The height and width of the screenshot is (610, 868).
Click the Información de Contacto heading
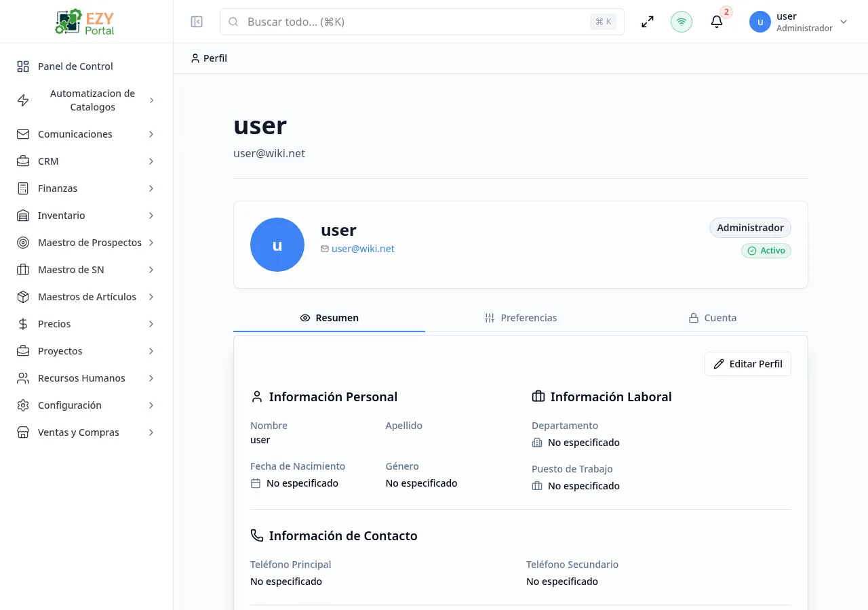pos(343,535)
